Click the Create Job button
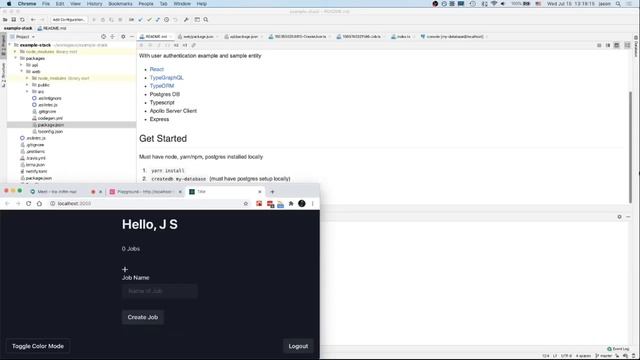The height and width of the screenshot is (360, 640). point(142,317)
